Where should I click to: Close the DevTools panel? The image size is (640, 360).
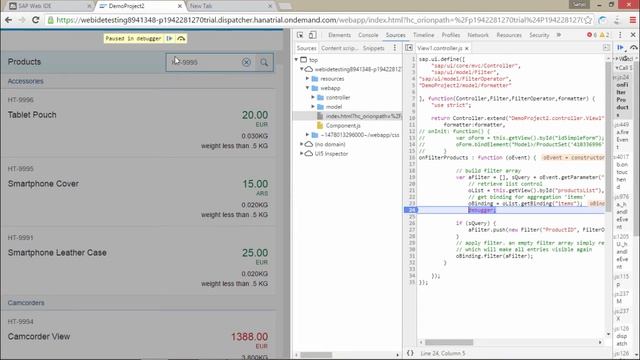click(633, 35)
